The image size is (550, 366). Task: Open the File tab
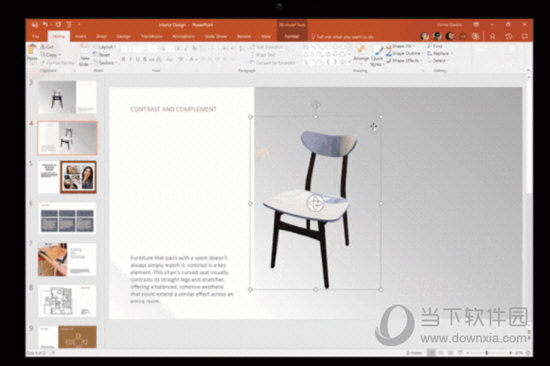(x=36, y=36)
